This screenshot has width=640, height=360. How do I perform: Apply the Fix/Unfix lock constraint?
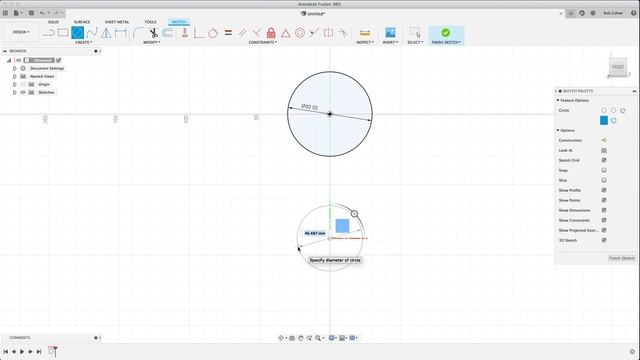271,33
